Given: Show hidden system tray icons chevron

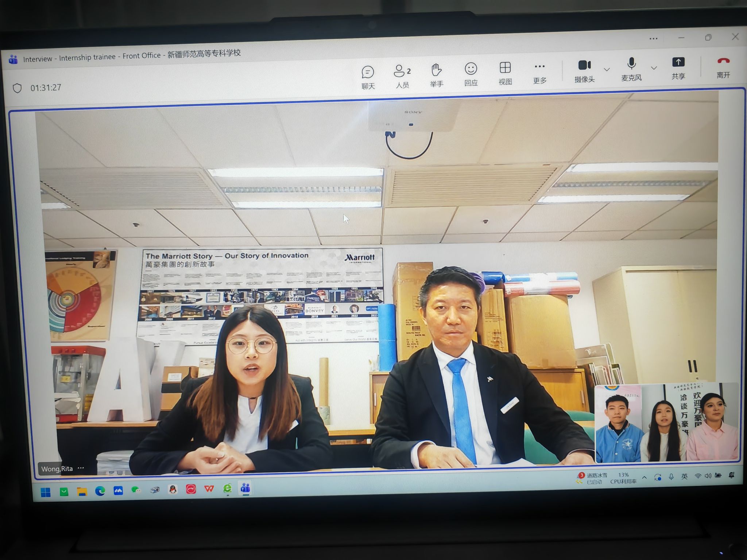Looking at the screenshot, I should coord(645,478).
